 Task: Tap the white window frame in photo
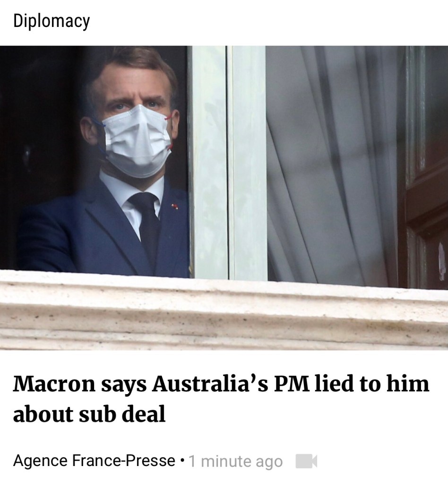(228, 162)
